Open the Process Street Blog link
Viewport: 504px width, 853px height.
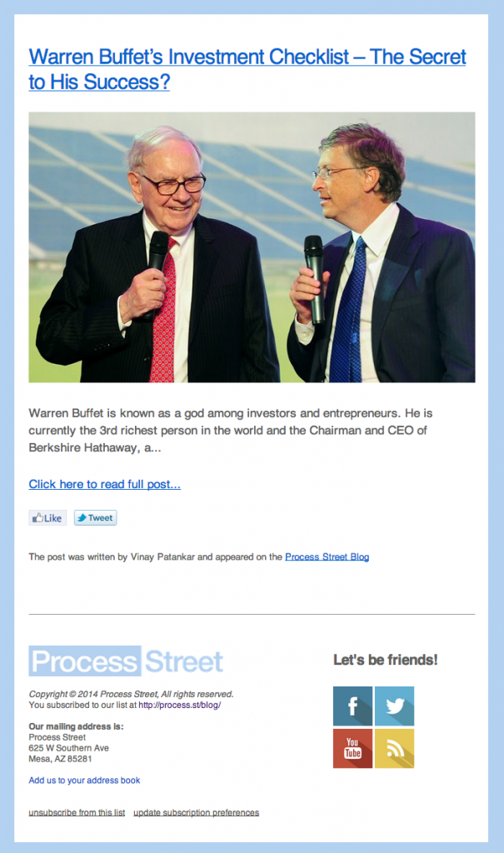click(x=327, y=556)
